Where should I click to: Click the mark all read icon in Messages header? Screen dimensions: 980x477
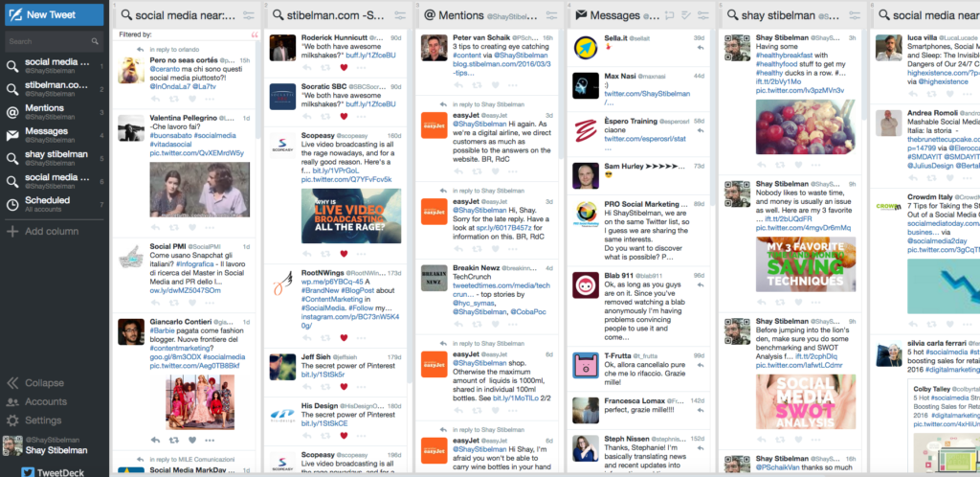686,15
